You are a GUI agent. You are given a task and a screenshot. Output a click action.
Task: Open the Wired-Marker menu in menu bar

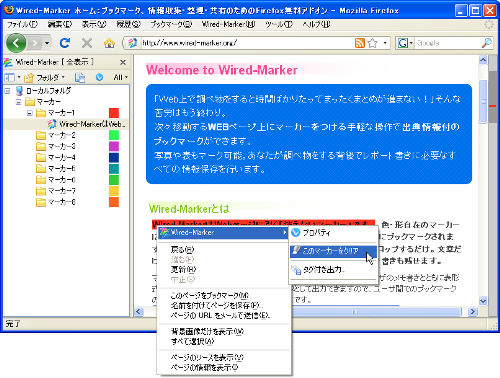(x=228, y=24)
